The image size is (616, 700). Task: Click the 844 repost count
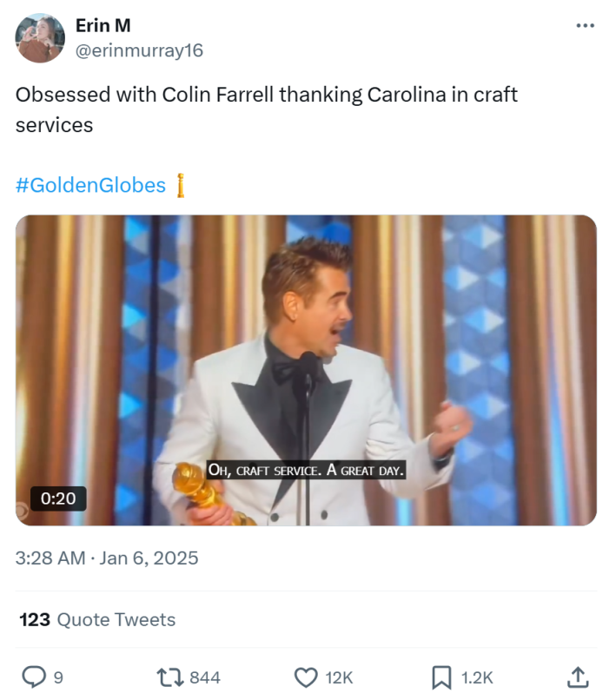(202, 675)
